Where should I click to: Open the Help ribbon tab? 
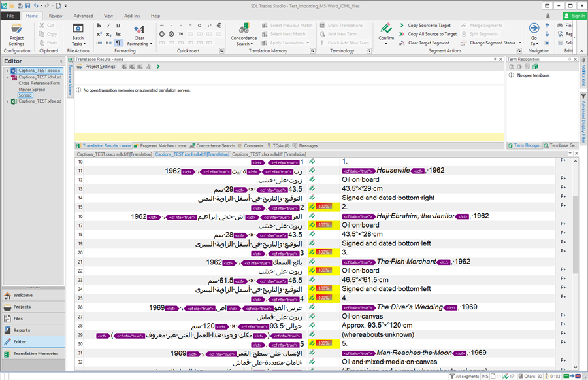[155, 16]
